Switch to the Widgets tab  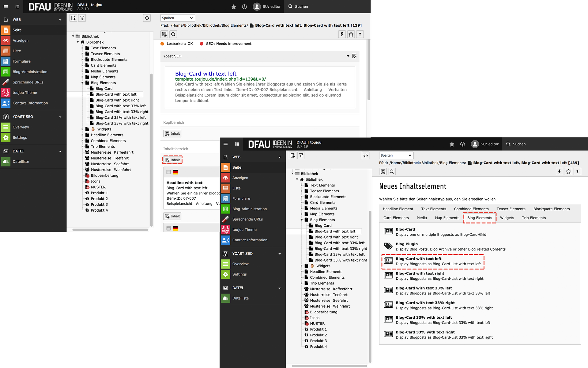pos(507,218)
